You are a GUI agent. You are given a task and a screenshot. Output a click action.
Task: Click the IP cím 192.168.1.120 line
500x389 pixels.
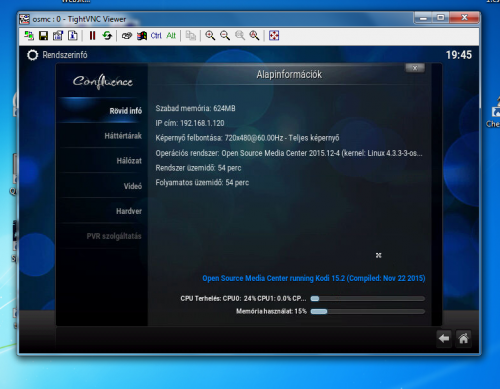(190, 123)
